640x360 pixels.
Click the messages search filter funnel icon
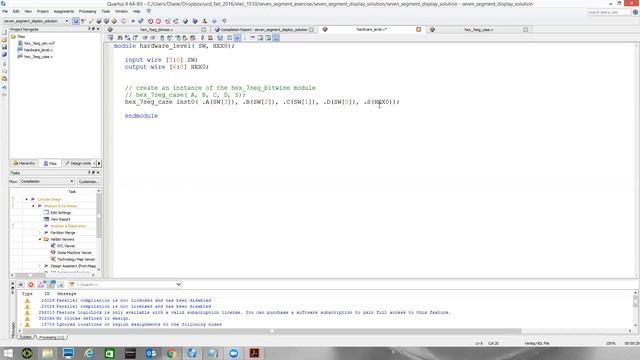pyautogui.click(x=72, y=284)
